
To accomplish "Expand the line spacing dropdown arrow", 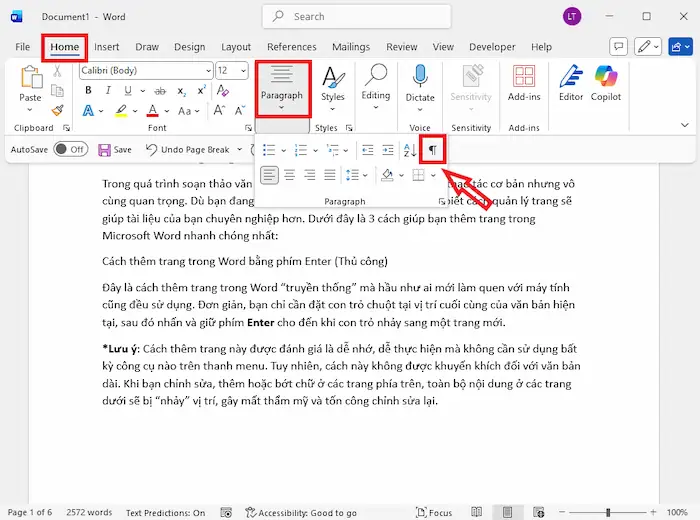I will tap(366, 175).
